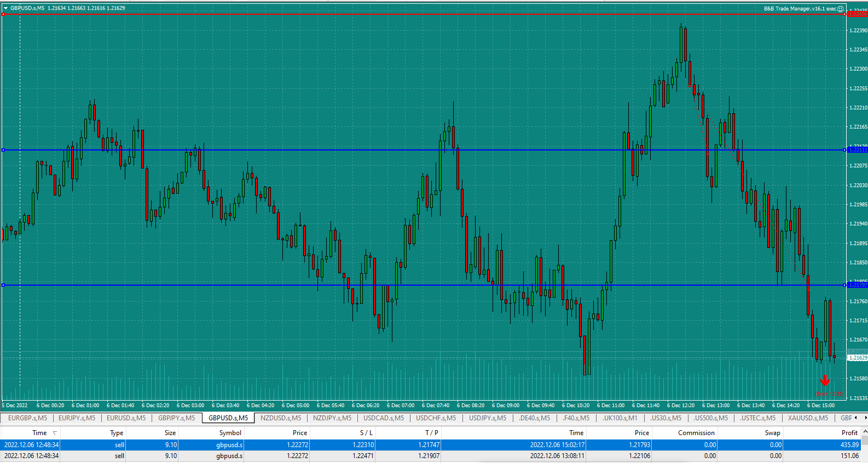The image size is (868, 463).
Task: Switch to the EURUSD.s,M5 chart tab
Action: (x=126, y=418)
